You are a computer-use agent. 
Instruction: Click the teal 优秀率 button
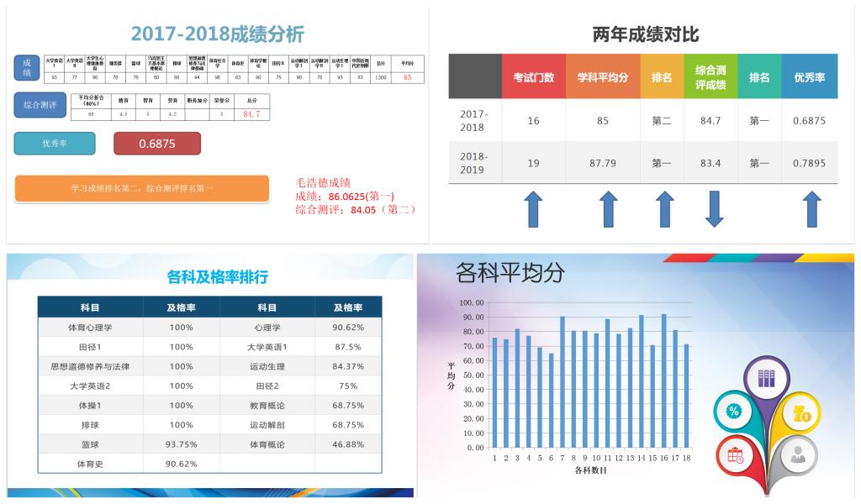click(55, 144)
